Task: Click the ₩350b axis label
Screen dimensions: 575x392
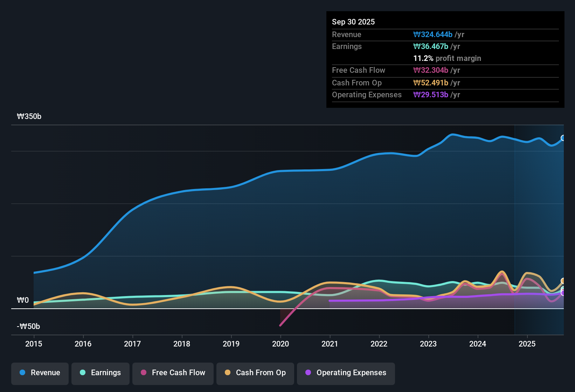Action: tap(29, 116)
